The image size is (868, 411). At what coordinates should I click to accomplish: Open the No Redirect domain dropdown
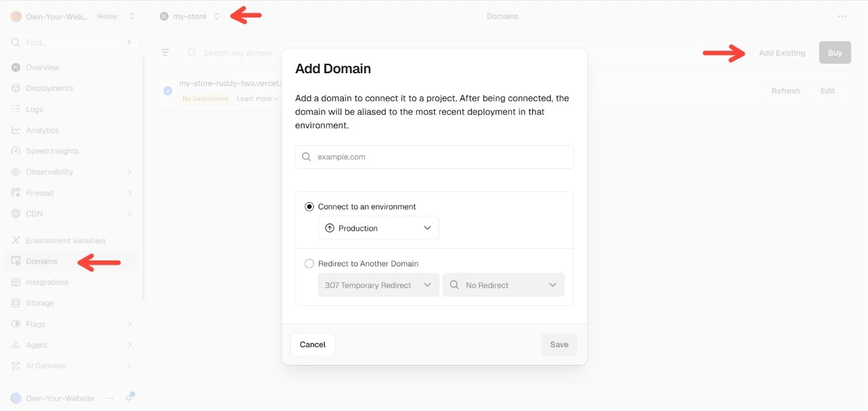pos(503,285)
